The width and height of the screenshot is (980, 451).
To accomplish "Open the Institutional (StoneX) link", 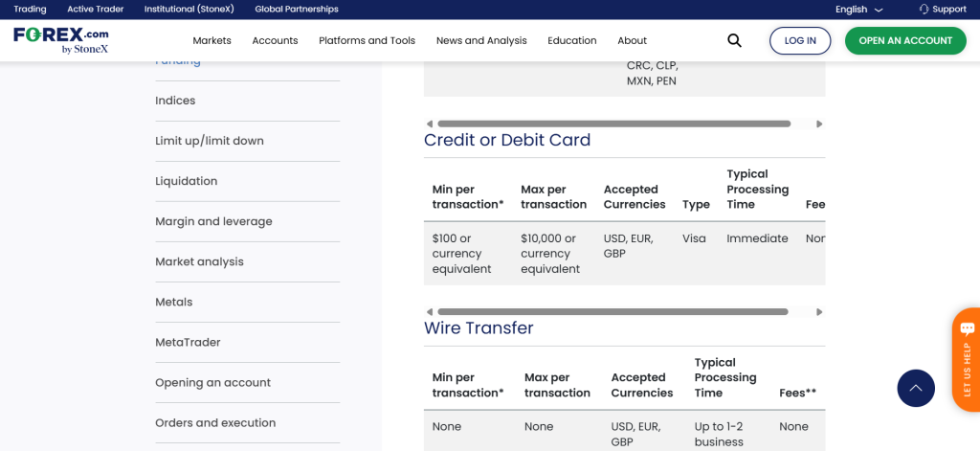I will 189,10.
